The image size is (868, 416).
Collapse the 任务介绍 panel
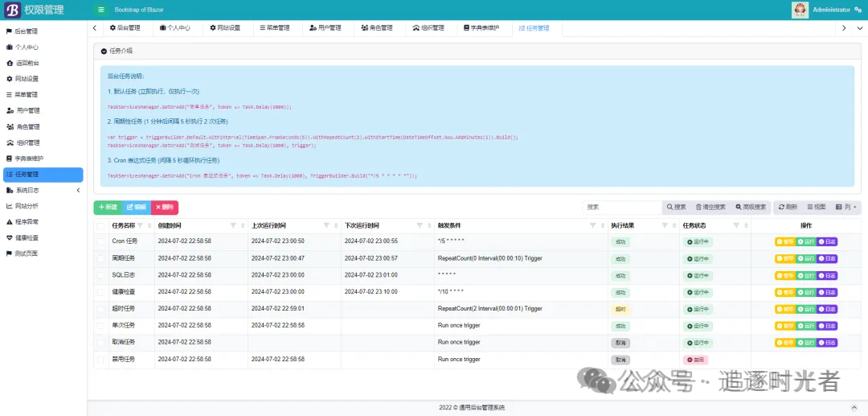tap(104, 51)
